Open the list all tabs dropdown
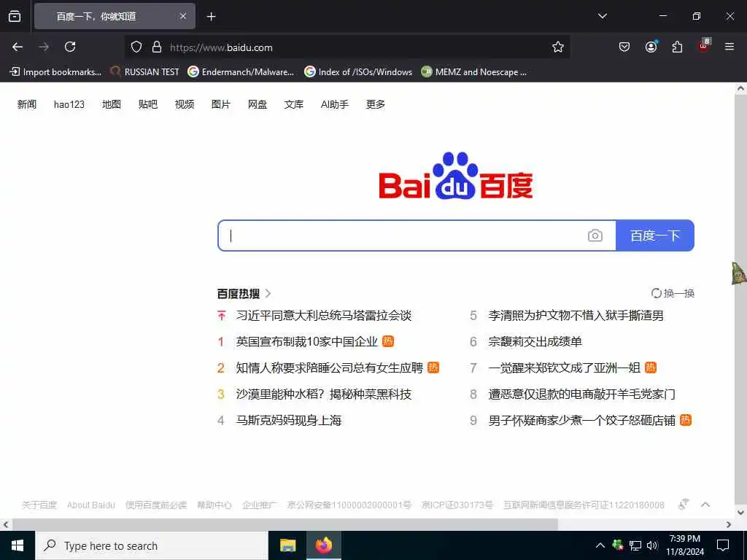Image resolution: width=747 pixels, height=560 pixels. click(602, 16)
